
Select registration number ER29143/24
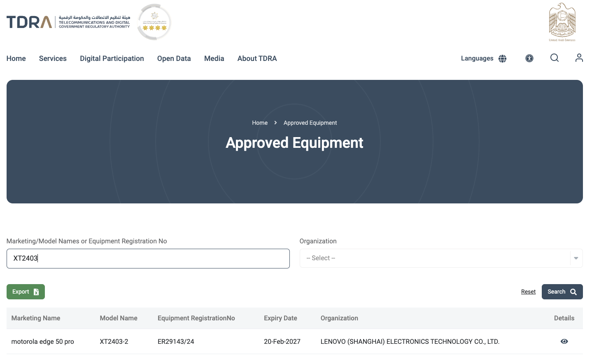pyautogui.click(x=176, y=341)
